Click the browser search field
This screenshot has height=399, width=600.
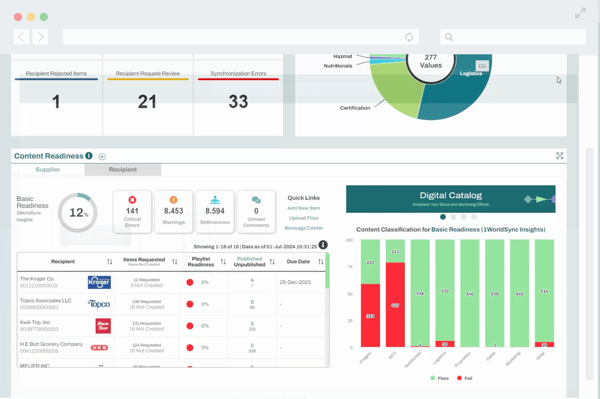(513, 37)
